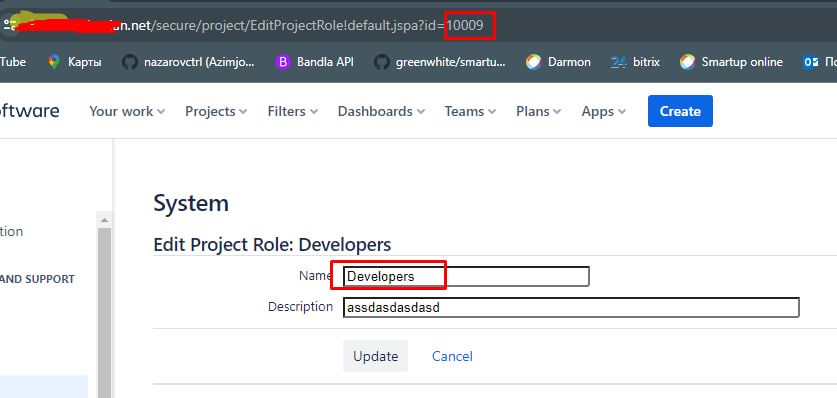Screen dimensions: 837x398
Task: Open the Tube bookmark
Action: (x=13, y=62)
